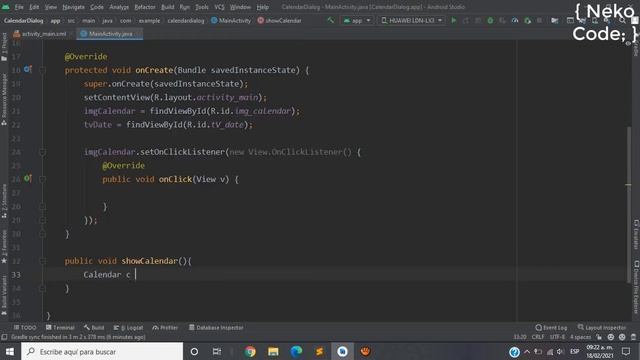Click the tool windows quick access icon
This screenshot has height=360, width=640.
pos(4,337)
